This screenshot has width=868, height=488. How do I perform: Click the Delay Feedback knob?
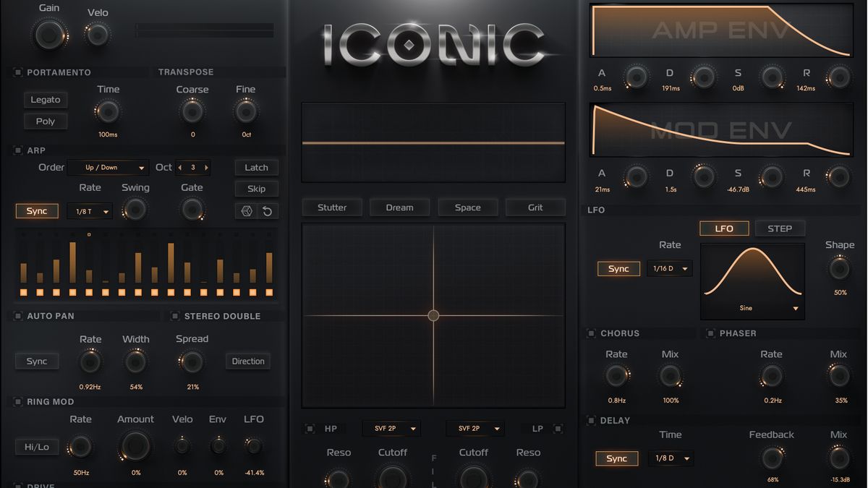772,458
